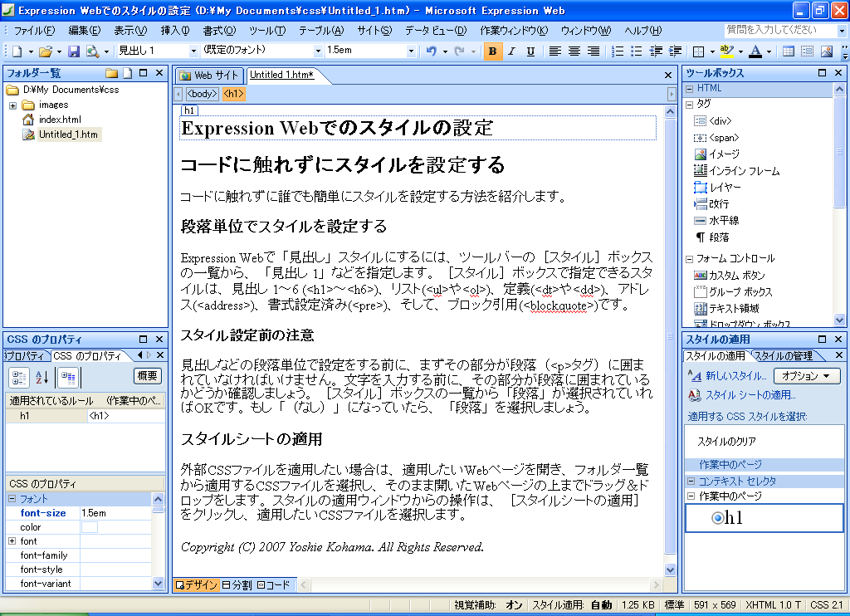Toggle bold formatting button
The height and width of the screenshot is (616, 850).
point(492,51)
